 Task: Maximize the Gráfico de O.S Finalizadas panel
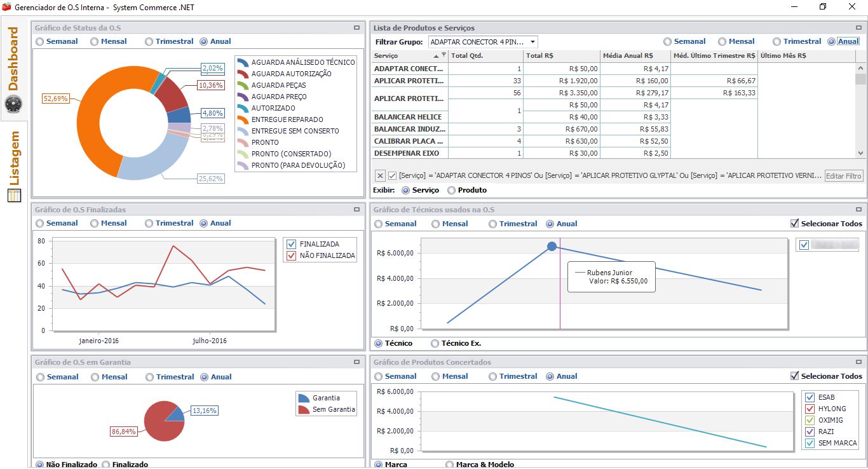click(x=356, y=210)
